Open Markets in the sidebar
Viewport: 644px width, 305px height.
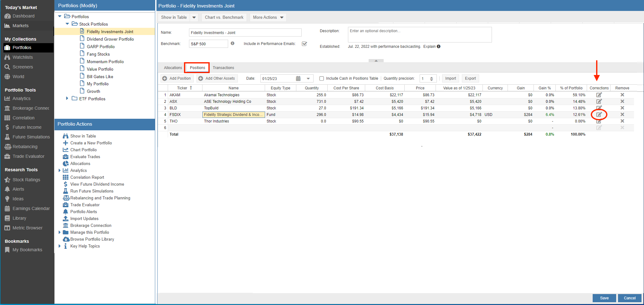click(x=20, y=26)
